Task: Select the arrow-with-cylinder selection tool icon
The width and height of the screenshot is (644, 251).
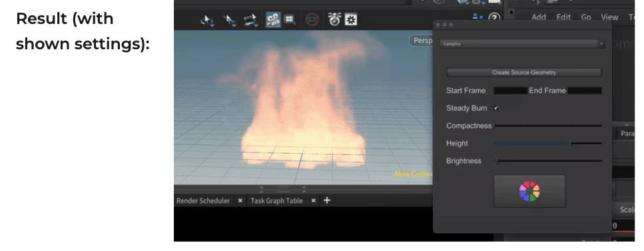Action: pos(250,20)
